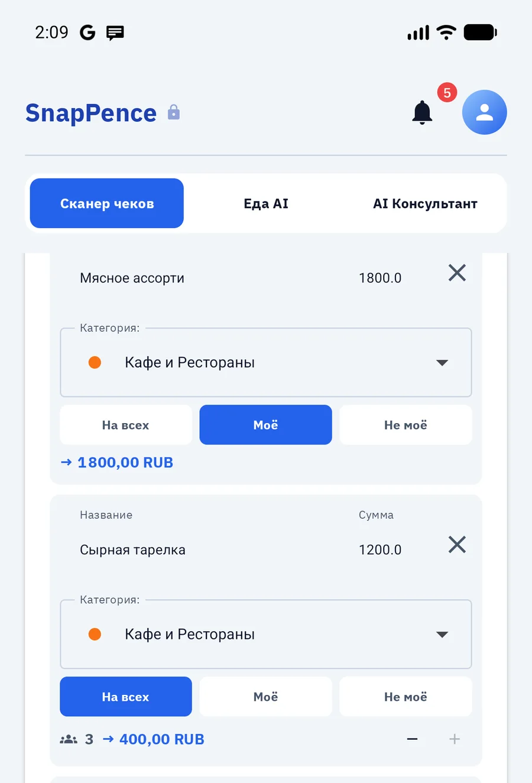Image resolution: width=532 pixels, height=783 pixels.
Task: Tap the group people icon near 3
Action: (69, 739)
